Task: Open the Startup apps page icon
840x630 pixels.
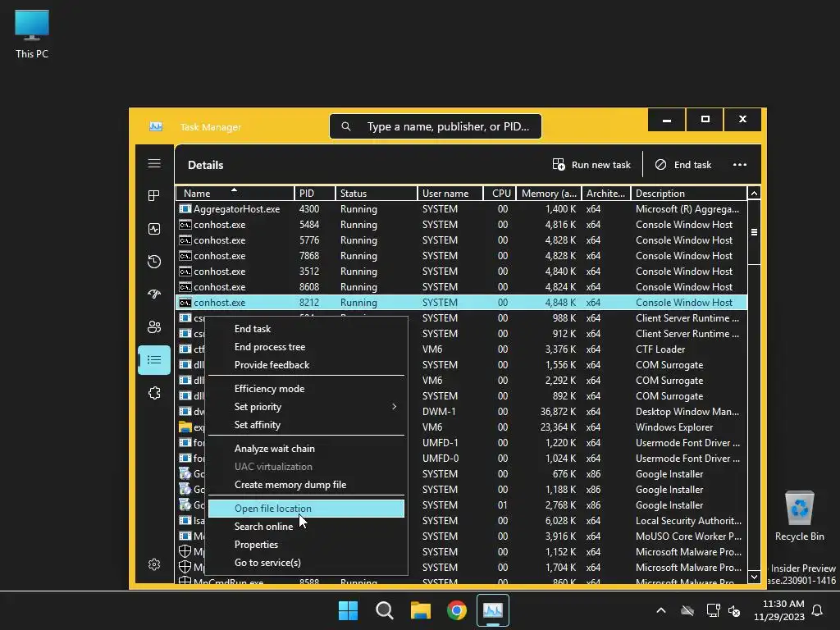Action: point(154,294)
